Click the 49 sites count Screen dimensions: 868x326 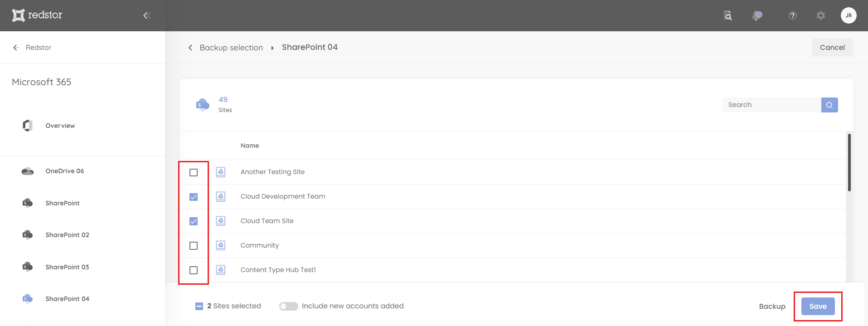coord(223,99)
